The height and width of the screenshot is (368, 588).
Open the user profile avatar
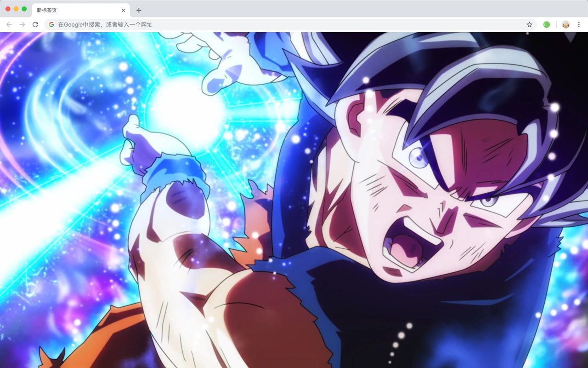point(565,24)
